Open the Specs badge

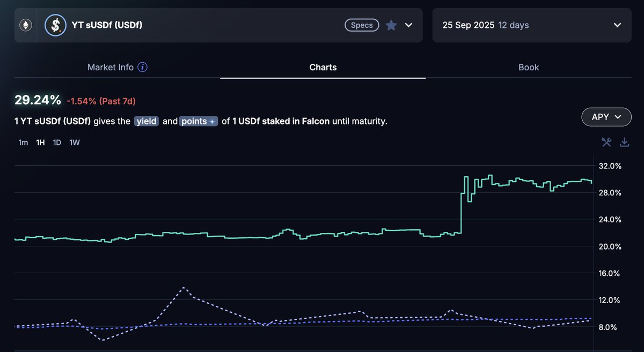click(x=362, y=25)
